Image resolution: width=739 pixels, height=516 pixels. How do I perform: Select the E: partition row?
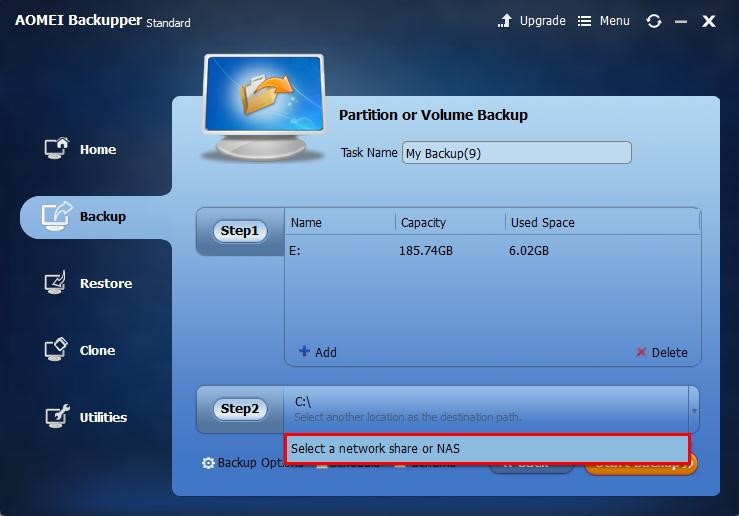pos(493,251)
